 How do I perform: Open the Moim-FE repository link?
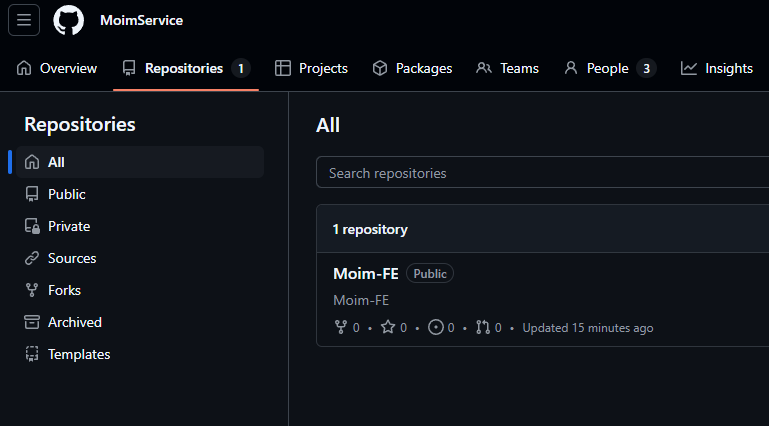click(x=366, y=274)
